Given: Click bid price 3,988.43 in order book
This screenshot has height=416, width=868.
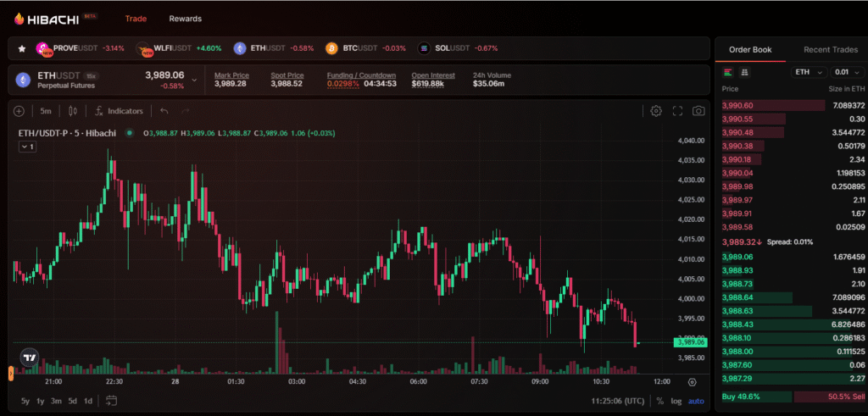Looking at the screenshot, I should tap(737, 324).
